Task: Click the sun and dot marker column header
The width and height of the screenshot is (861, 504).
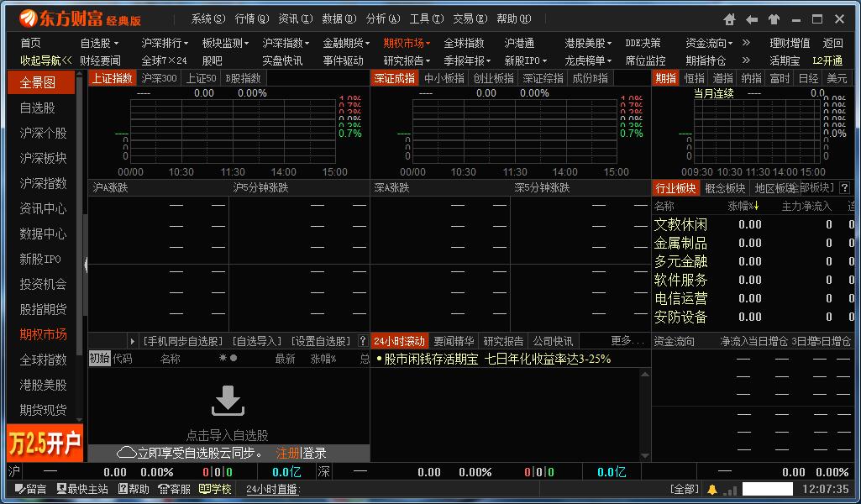Action: click(x=228, y=358)
